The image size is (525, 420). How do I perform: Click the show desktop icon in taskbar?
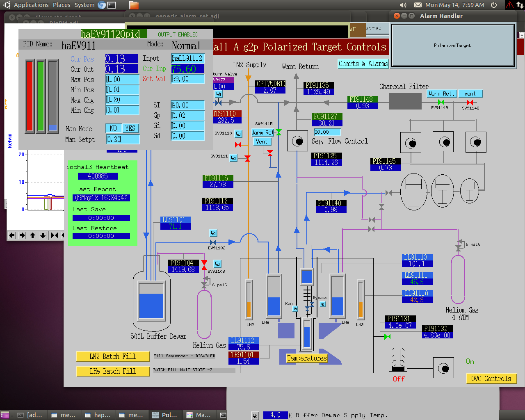5,415
